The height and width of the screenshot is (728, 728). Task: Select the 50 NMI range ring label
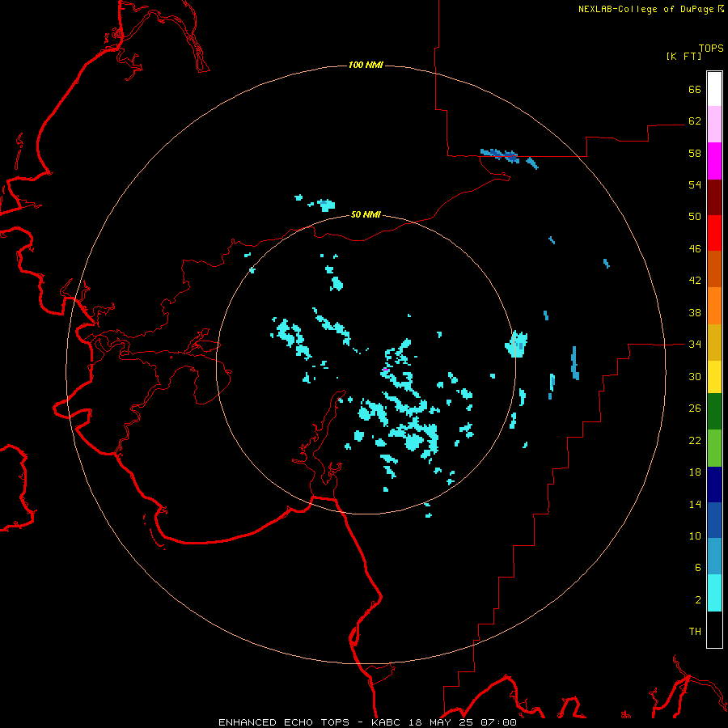point(366,214)
